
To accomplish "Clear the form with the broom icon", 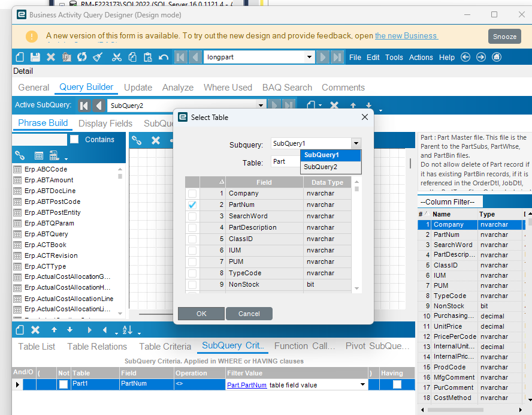I will pos(98,57).
